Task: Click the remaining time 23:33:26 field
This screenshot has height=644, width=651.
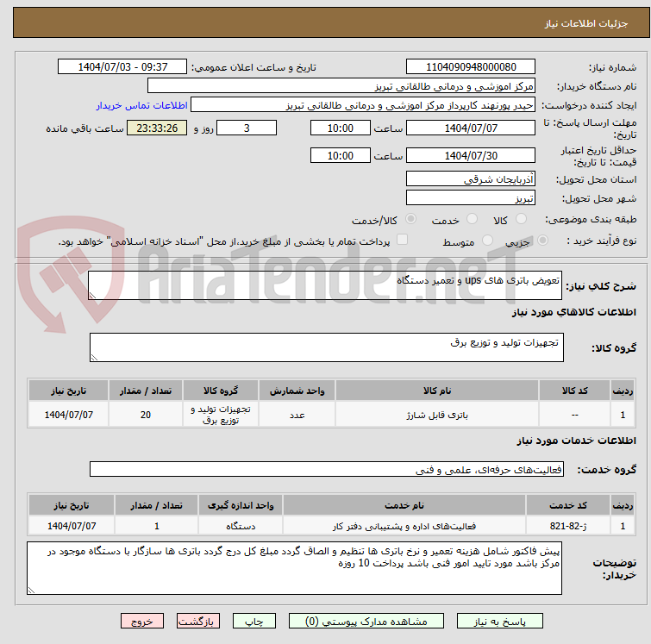Action: [157, 128]
